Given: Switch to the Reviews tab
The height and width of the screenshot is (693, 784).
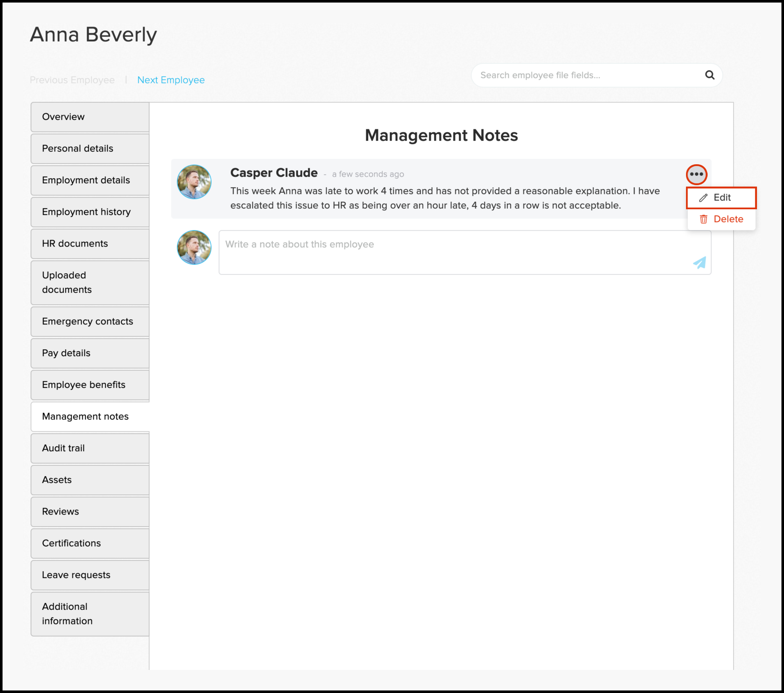Looking at the screenshot, I should (x=90, y=511).
